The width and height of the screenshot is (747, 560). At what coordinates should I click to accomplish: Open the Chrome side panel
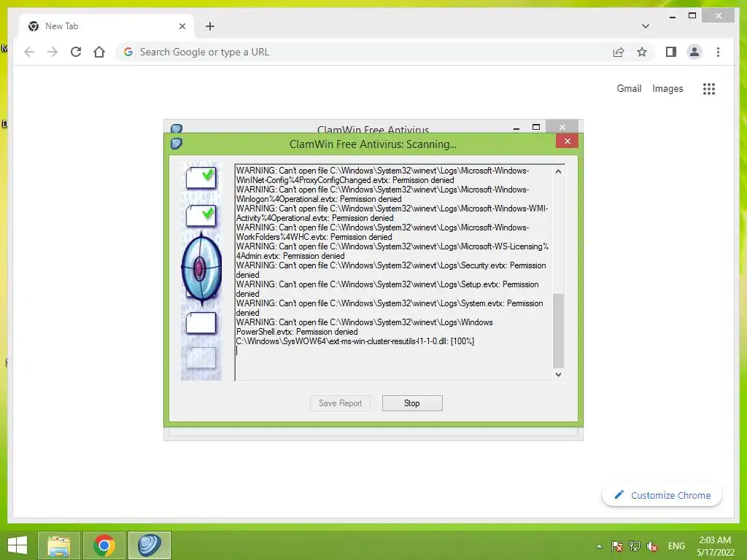pyautogui.click(x=671, y=52)
